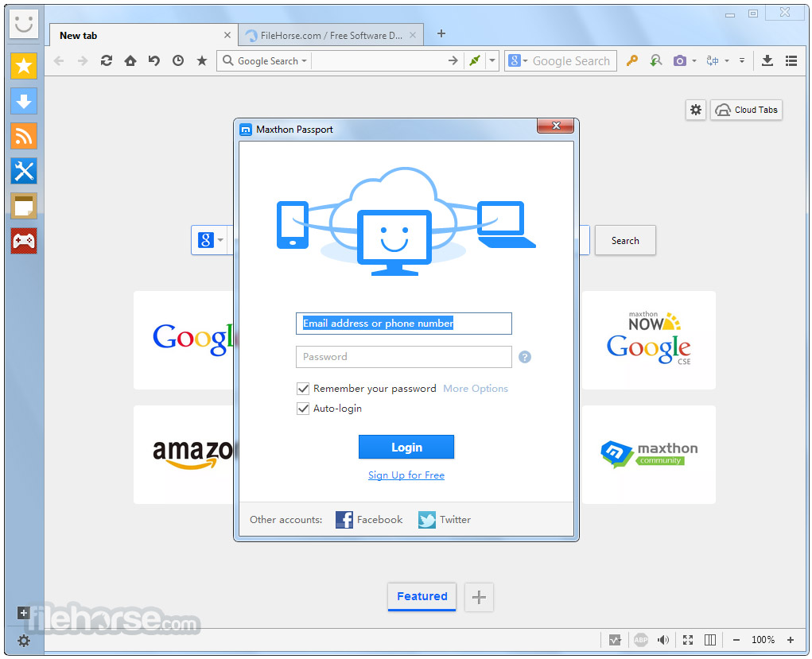Screen dimensions: 812x659
Task: Click the smiley face account avatar
Action: (x=24, y=24)
